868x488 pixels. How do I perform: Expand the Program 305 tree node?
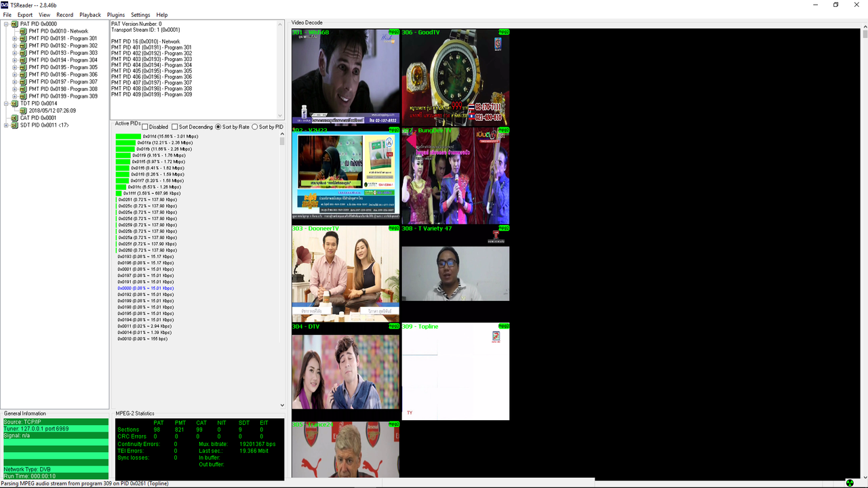[15, 67]
